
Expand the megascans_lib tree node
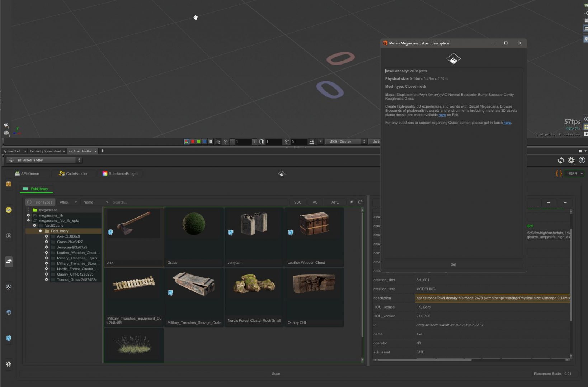[x=28, y=215]
